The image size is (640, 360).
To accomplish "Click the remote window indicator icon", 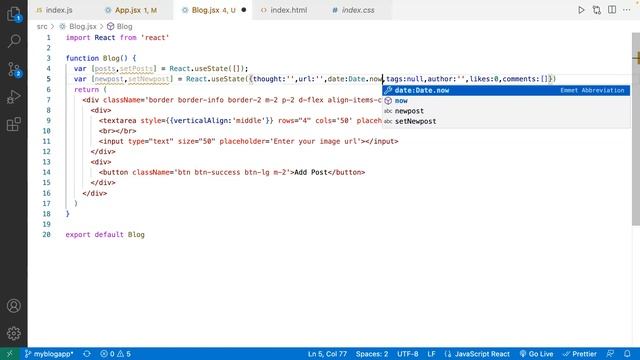I will tap(9, 354).
